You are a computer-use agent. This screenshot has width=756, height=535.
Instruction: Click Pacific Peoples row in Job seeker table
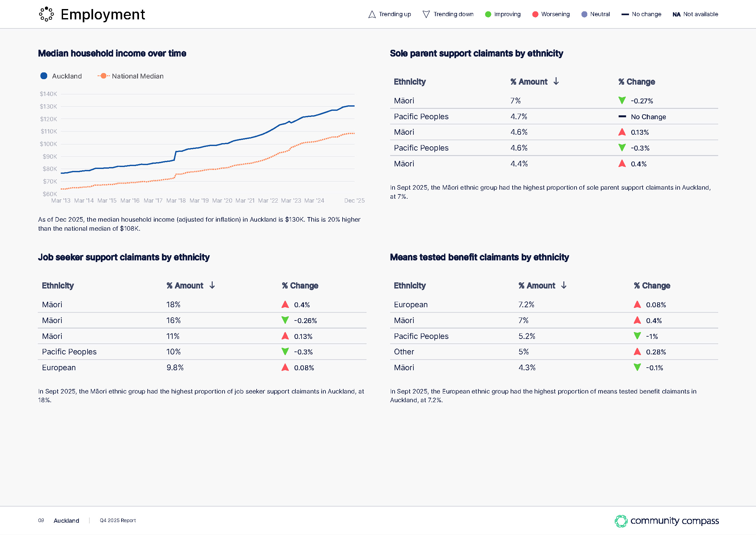point(202,352)
